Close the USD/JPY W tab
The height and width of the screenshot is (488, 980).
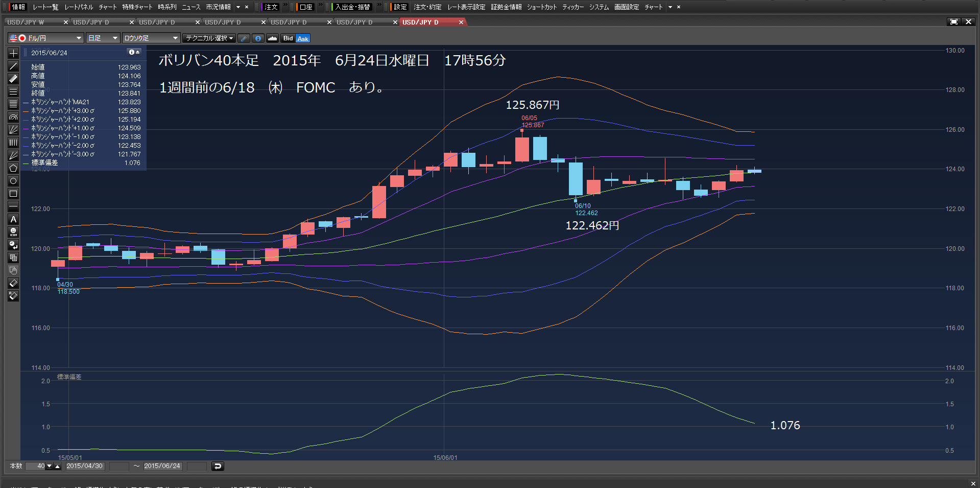(x=66, y=22)
